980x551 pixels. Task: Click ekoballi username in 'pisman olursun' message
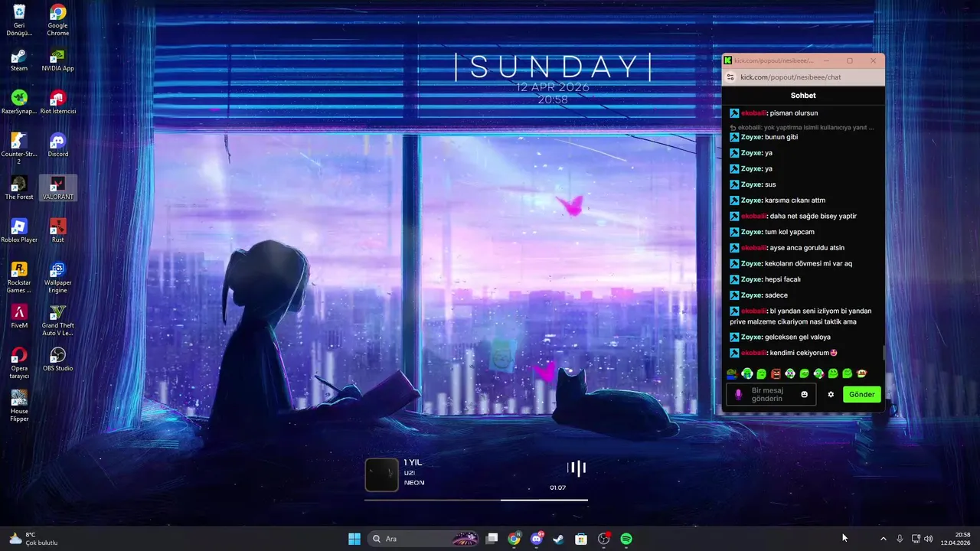pyautogui.click(x=753, y=113)
